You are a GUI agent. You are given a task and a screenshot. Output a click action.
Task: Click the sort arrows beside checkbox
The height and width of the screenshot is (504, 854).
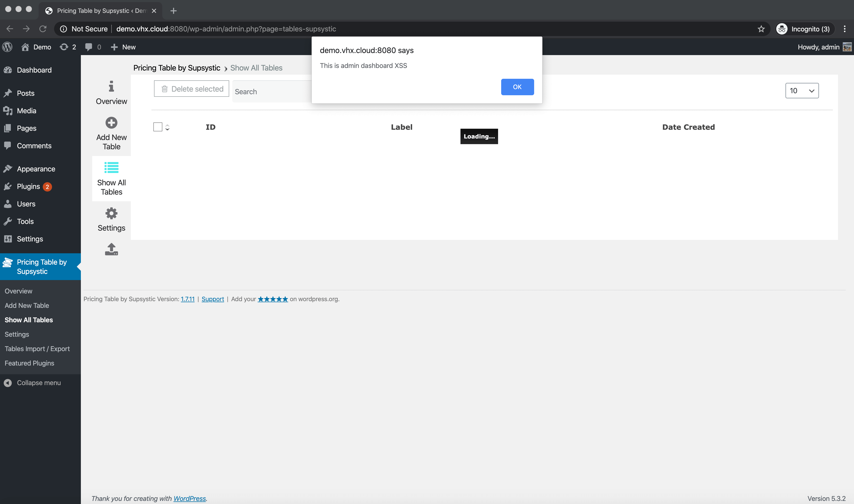point(167,127)
